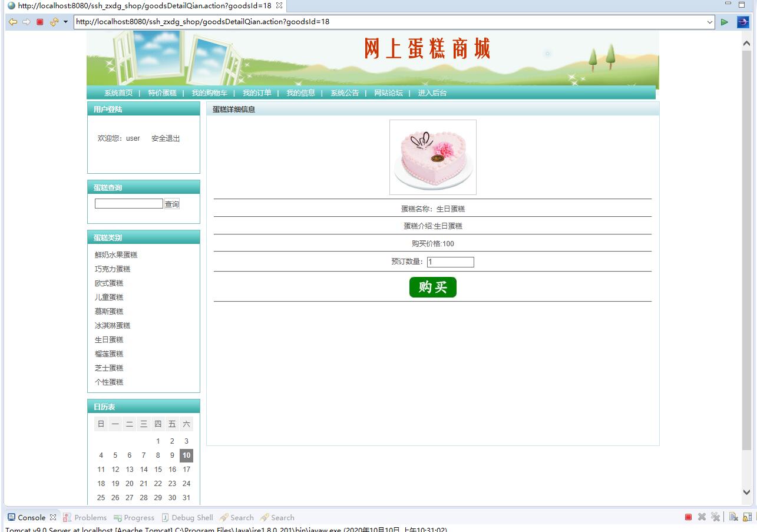Clear the Console output
This screenshot has height=532, width=757.
pyautogui.click(x=734, y=517)
